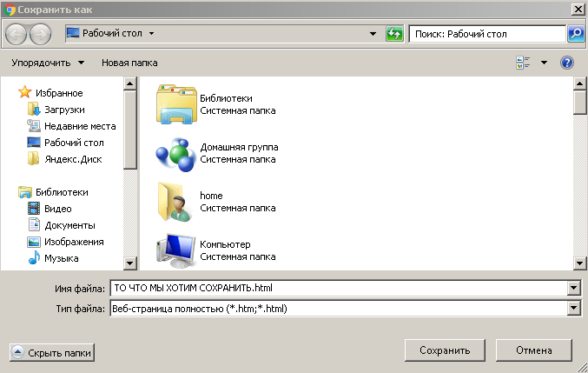Click the Избранное star icon
The height and width of the screenshot is (373, 588).
click(x=24, y=92)
